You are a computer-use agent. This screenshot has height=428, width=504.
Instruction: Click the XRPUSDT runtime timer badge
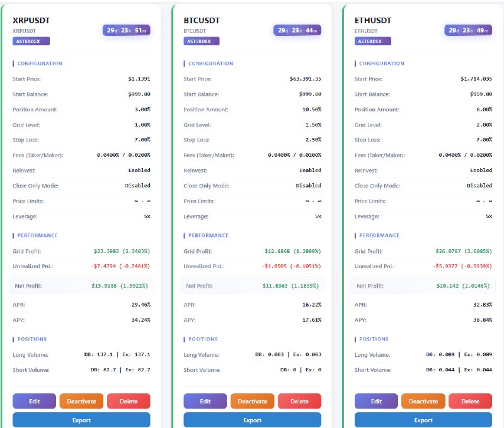click(127, 30)
